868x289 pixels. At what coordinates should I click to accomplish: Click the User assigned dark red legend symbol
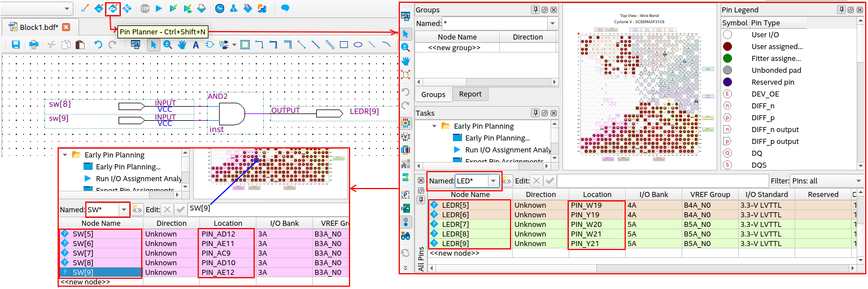coord(727,46)
